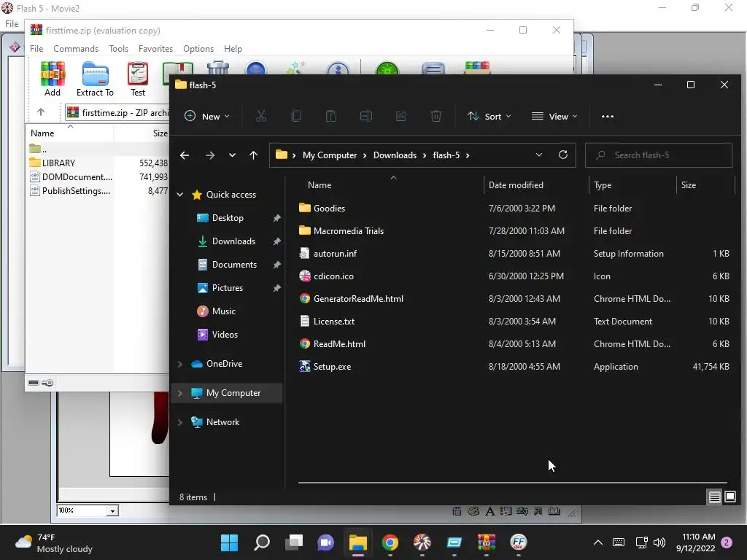The image size is (747, 560).
Task: Expand the My Computer tree node
Action: pos(180,393)
